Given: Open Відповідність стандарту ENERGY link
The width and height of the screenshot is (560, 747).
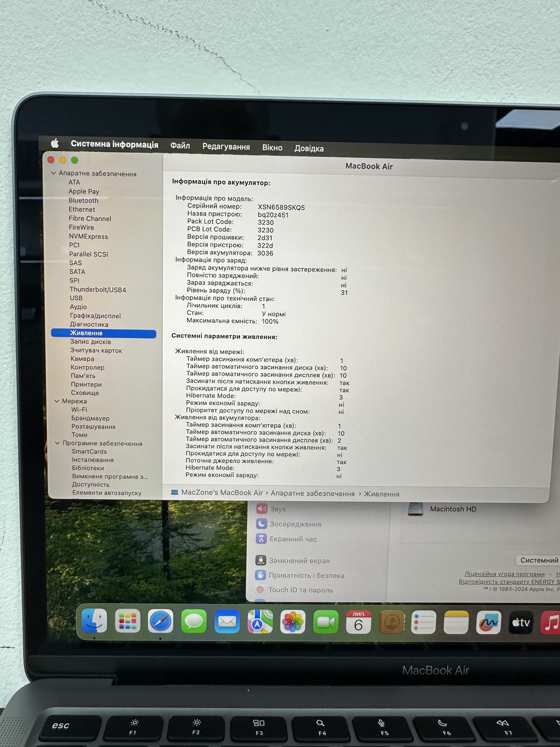Looking at the screenshot, I should click(509, 582).
